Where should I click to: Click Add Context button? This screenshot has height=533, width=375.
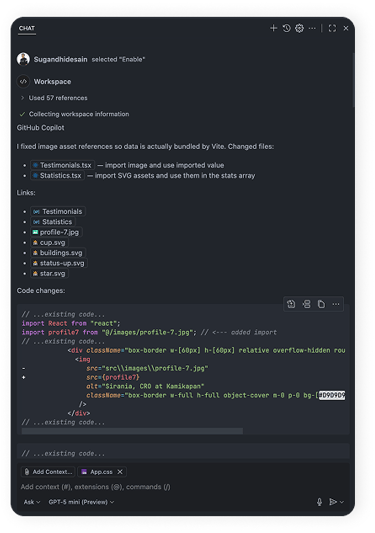pos(48,472)
